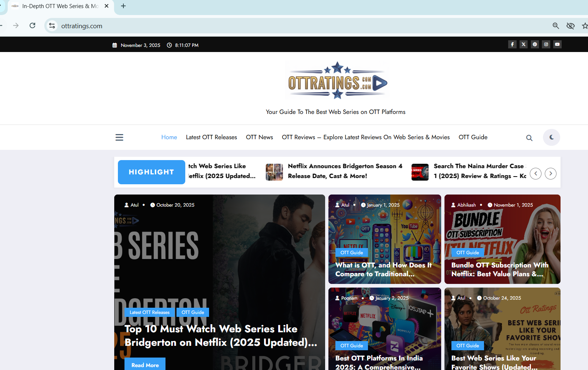This screenshot has height=370, width=588.
Task: Open Web Series Like Netflix highlight item
Action: tap(222, 171)
